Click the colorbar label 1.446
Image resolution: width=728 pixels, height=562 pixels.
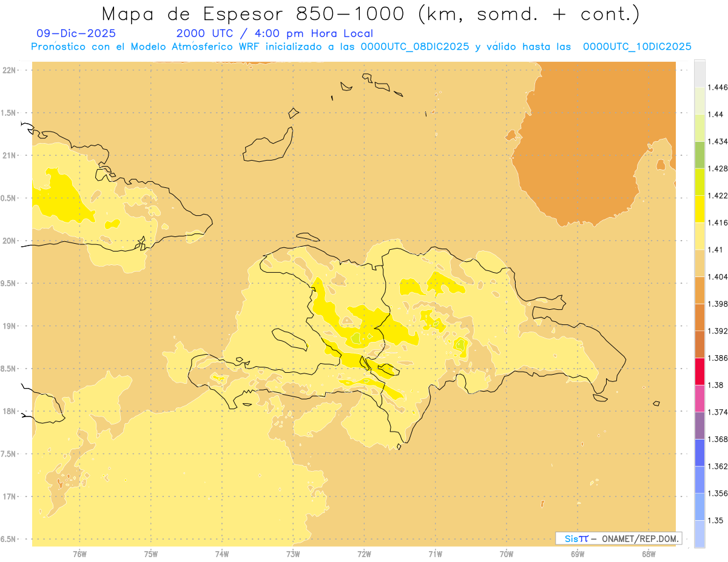click(x=718, y=87)
